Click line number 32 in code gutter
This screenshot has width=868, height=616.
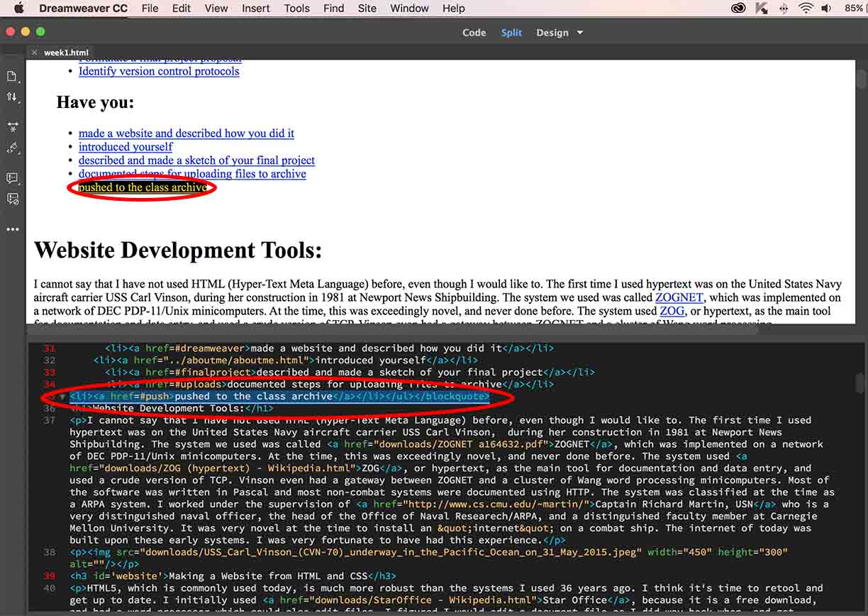pos(49,361)
